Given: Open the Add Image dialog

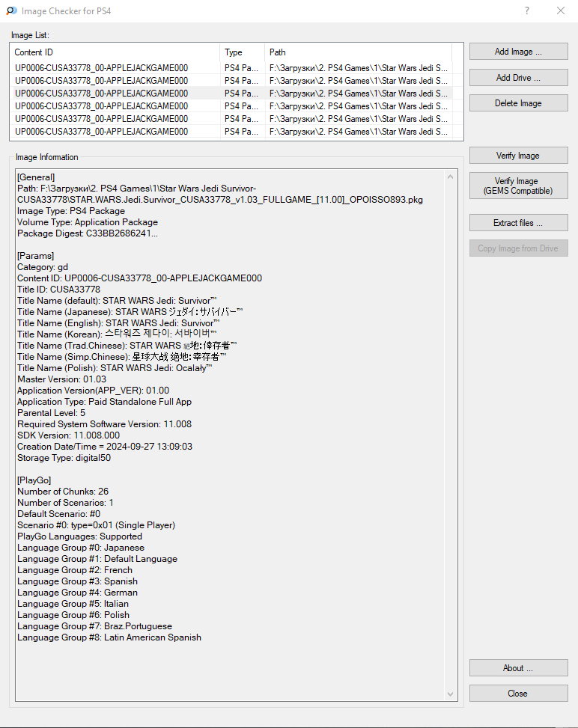Looking at the screenshot, I should [x=519, y=52].
